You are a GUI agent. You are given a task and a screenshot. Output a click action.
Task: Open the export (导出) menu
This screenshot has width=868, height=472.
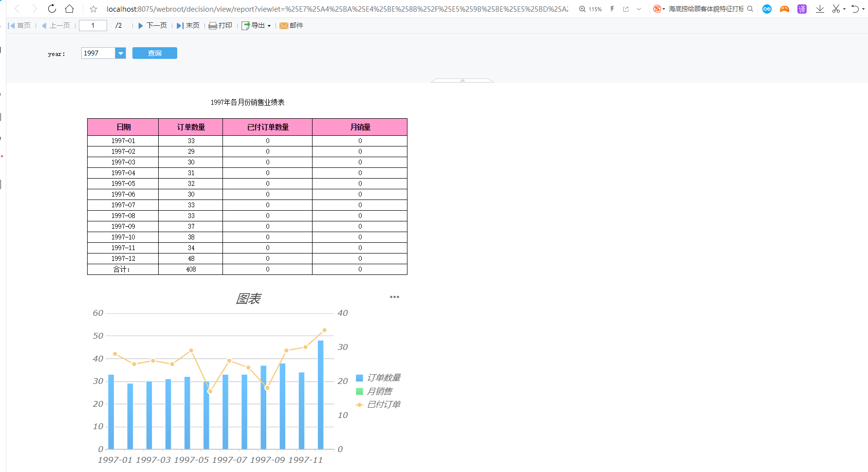[x=256, y=25]
